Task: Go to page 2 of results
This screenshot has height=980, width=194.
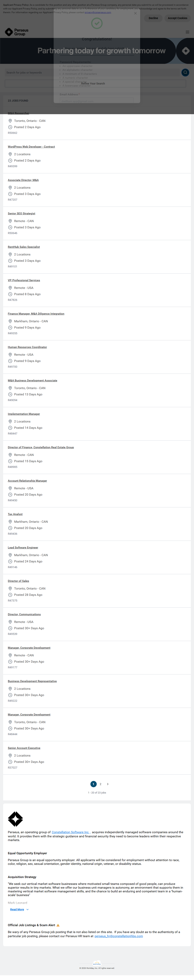Action: click(x=100, y=784)
